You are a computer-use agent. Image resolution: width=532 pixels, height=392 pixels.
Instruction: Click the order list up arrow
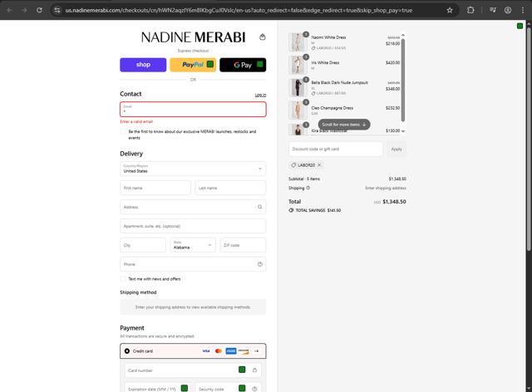pyautogui.click(x=403, y=35)
